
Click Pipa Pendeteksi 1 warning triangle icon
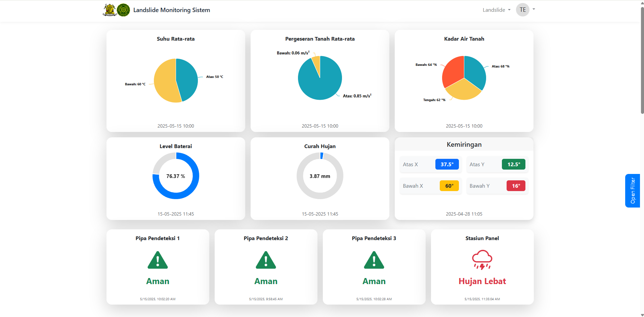coord(158,260)
